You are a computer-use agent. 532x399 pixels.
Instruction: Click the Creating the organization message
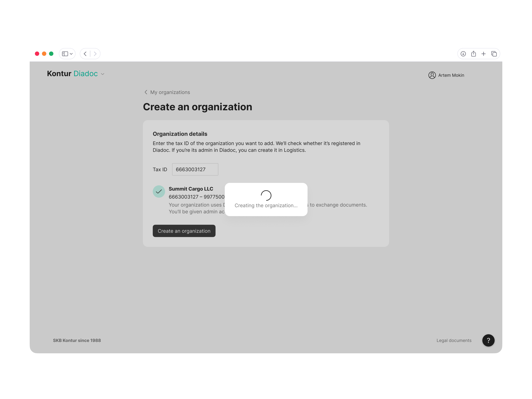pos(266,205)
